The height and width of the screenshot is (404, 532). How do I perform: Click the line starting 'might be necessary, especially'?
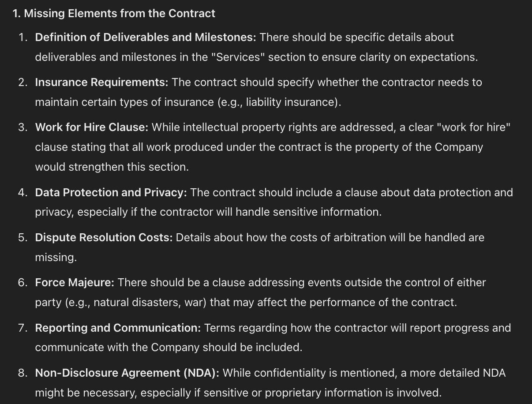(238, 393)
